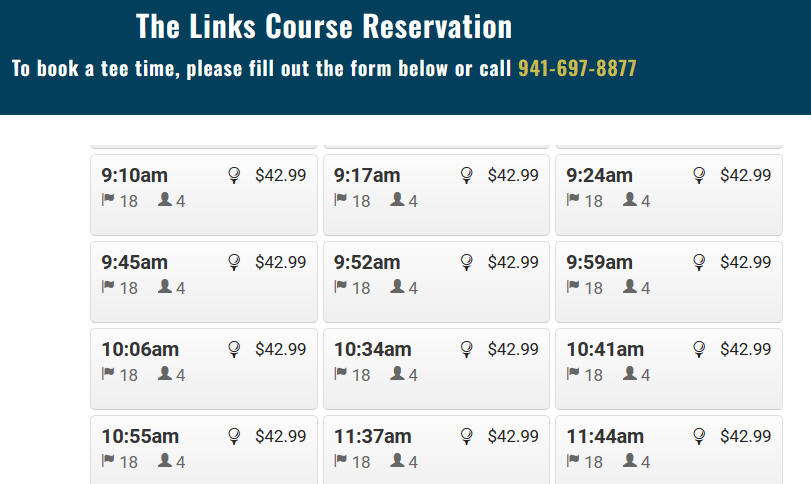Click the golf tee icon on 11:37am slot
Image resolution: width=811 pixels, height=484 pixels.
point(466,436)
